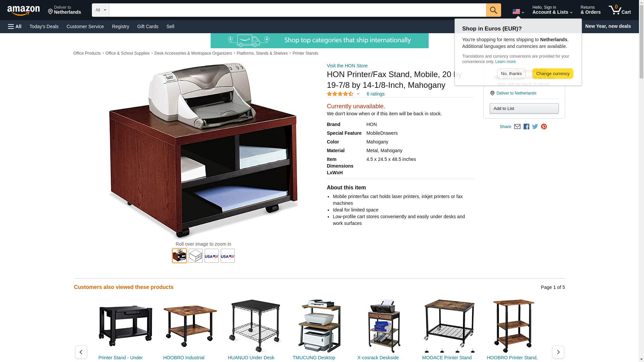Share on Facebook icon

click(x=526, y=127)
